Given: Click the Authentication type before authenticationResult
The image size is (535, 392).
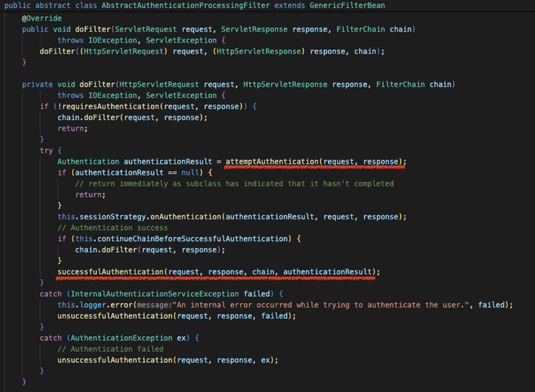Looking at the screenshot, I should click(88, 161).
